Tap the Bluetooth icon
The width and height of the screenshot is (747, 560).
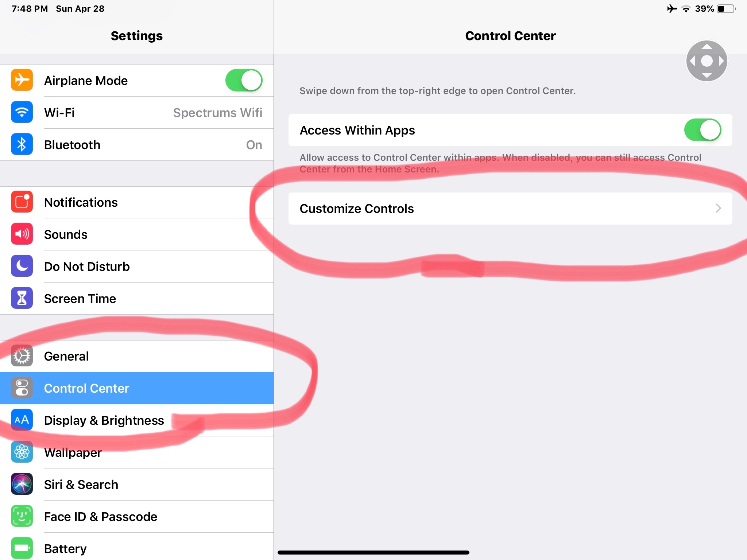[x=22, y=144]
